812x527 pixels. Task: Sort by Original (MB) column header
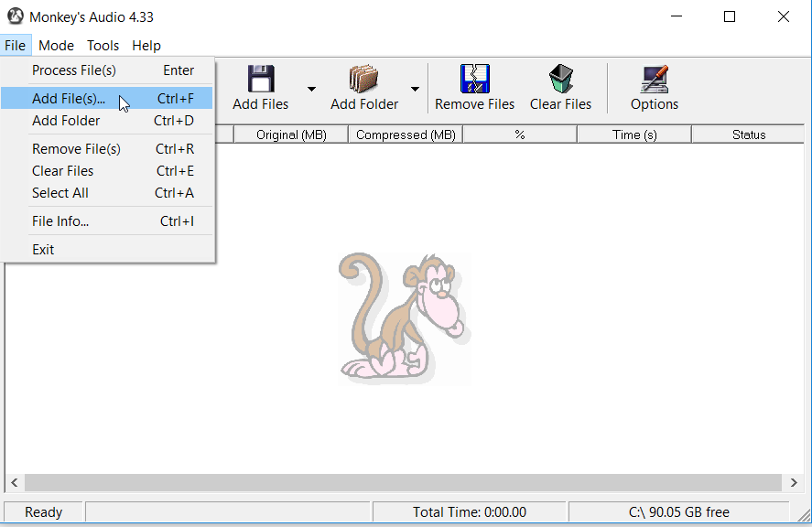(x=291, y=134)
